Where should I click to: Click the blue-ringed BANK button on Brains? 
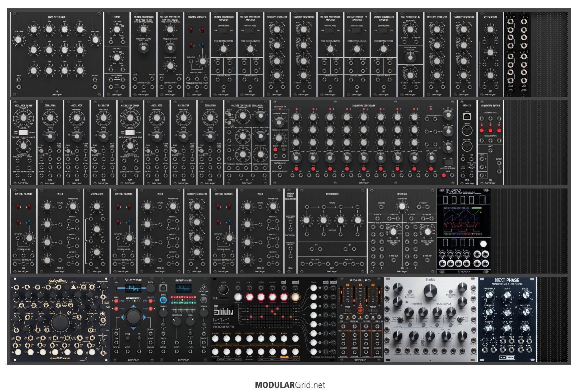(163, 300)
